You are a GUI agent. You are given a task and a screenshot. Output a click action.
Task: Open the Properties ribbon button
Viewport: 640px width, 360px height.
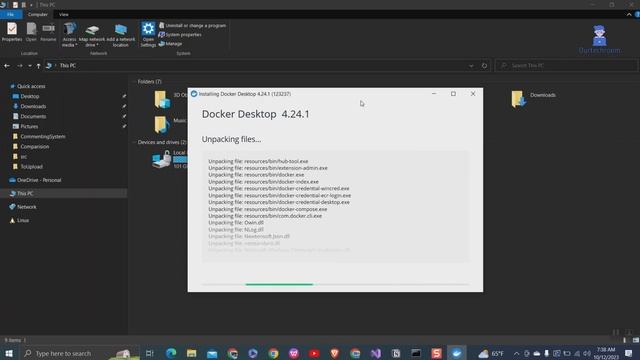12,32
